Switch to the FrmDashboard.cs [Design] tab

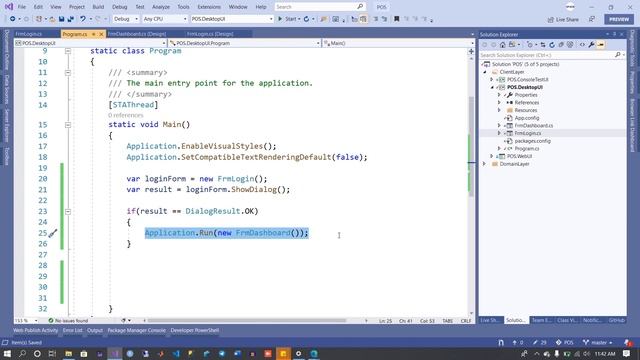click(x=137, y=34)
